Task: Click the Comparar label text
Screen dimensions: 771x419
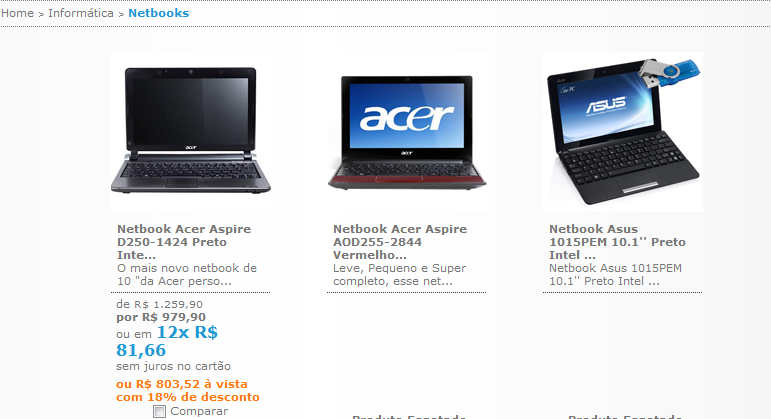Action: click(x=199, y=411)
